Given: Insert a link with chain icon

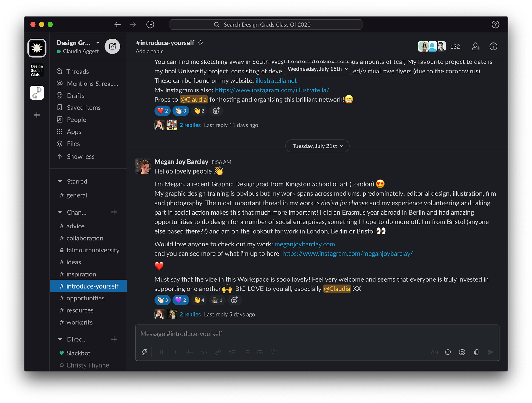Looking at the screenshot, I should click(x=218, y=352).
